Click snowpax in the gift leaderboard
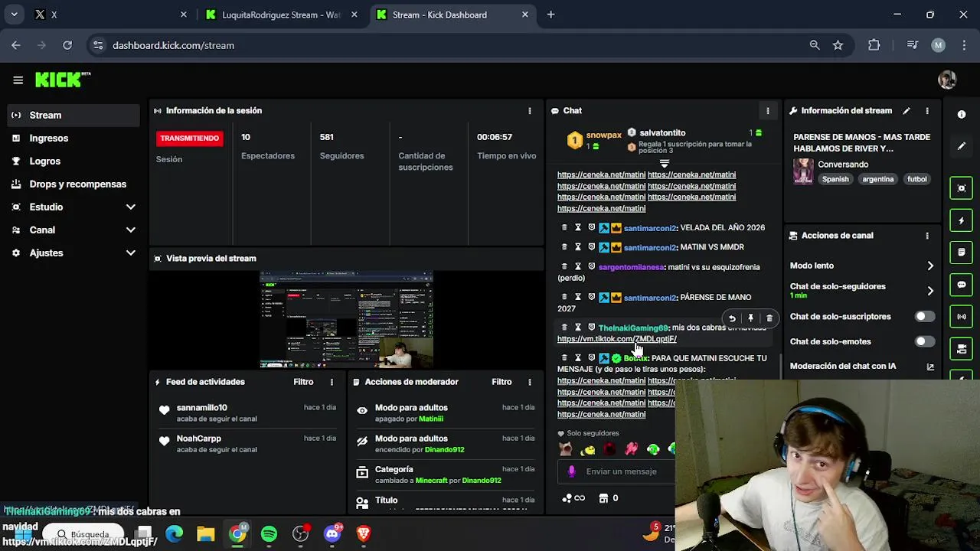The height and width of the screenshot is (551, 980). pos(603,135)
